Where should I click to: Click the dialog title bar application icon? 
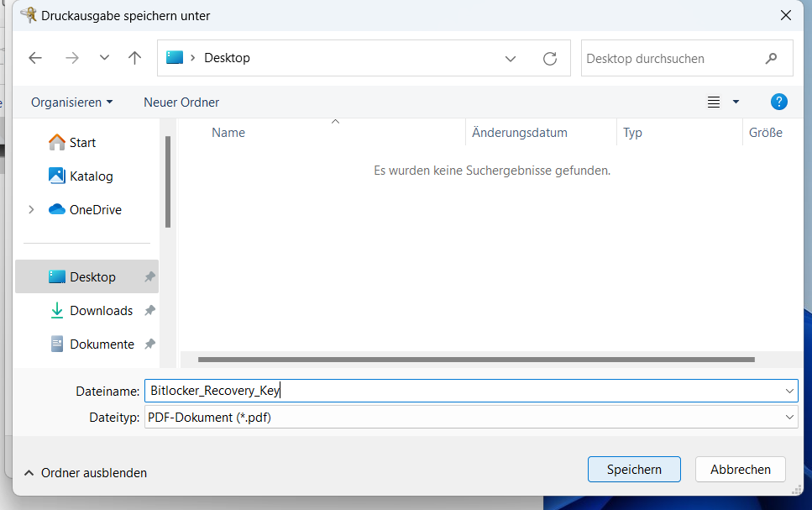29,15
